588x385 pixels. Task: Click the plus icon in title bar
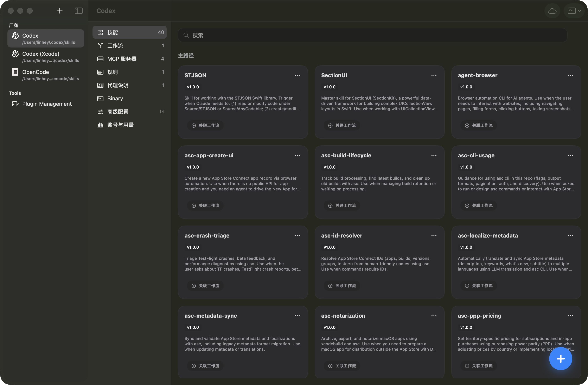59,11
